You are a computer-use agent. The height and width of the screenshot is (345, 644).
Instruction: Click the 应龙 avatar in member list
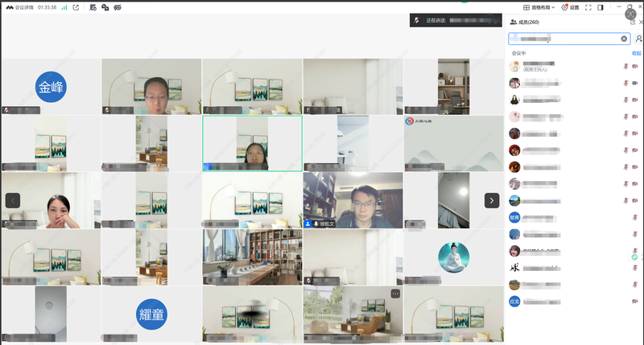click(514, 302)
